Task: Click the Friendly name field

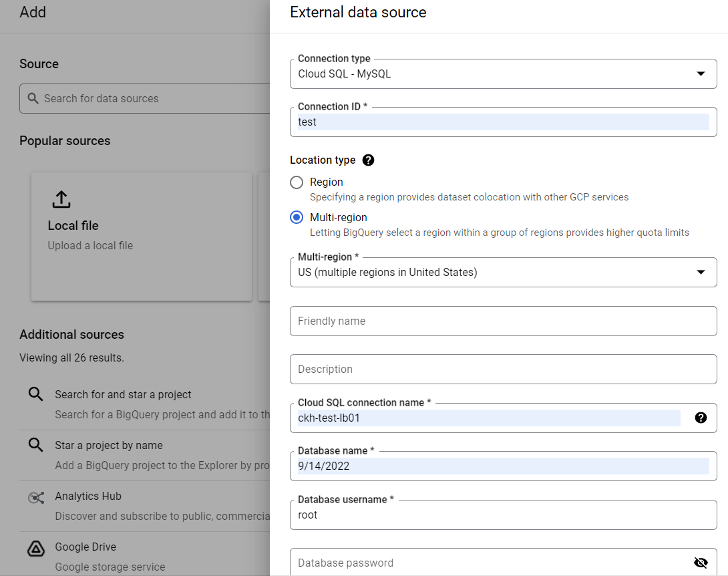Action: click(503, 321)
